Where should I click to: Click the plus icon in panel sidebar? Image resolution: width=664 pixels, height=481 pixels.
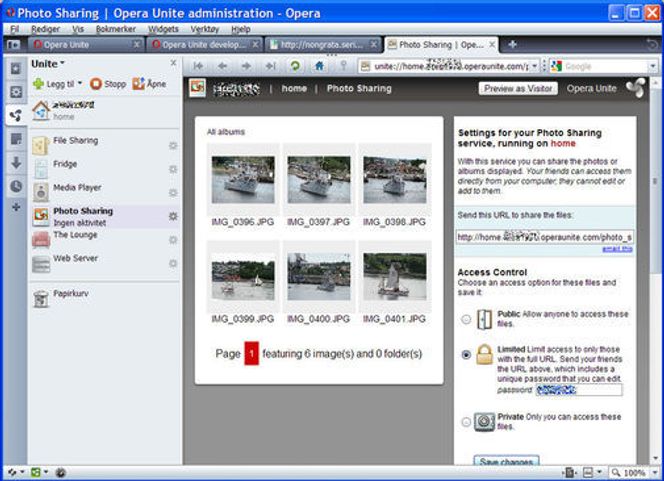pos(16,207)
